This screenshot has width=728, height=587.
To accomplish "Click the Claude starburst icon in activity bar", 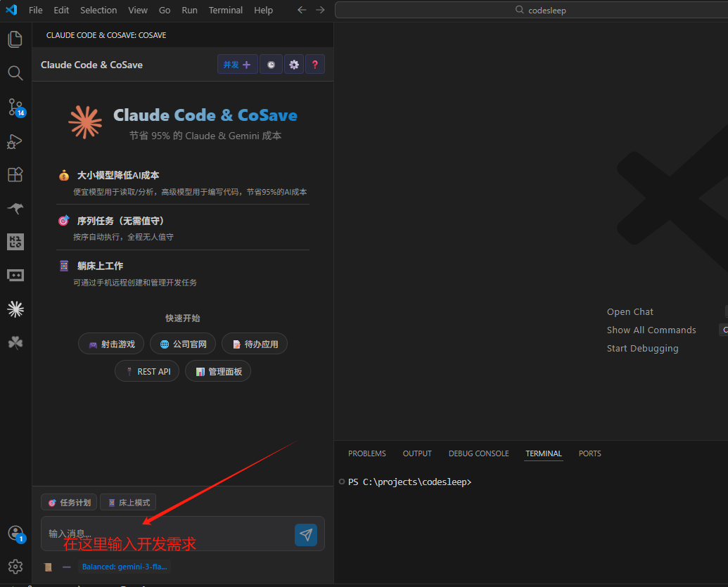I will click(15, 309).
